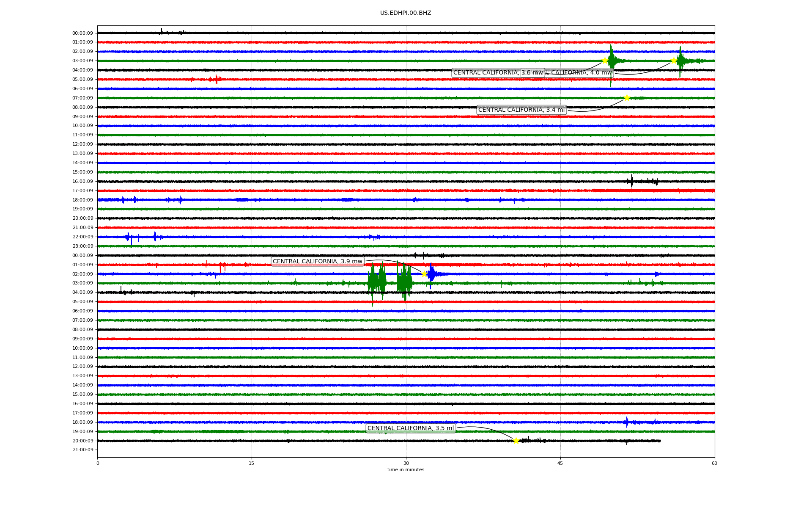Screen dimensions: 812x508
Task: Select the CENTRAL CALIFORNIA, 3.5 ml annotation label
Action: pyautogui.click(x=410, y=428)
